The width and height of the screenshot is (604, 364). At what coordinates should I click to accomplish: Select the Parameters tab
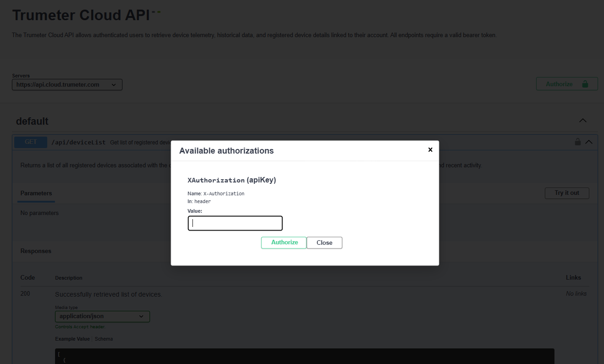[x=36, y=193]
